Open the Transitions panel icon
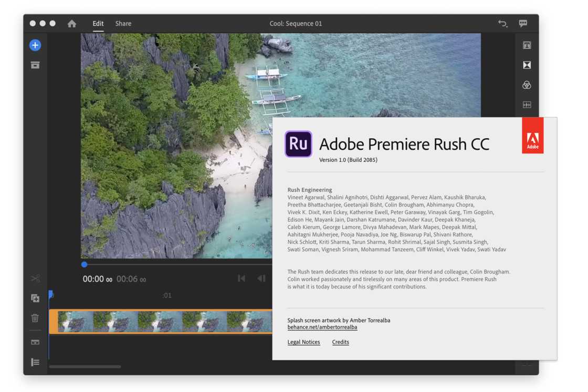Image resolution: width=588 pixels, height=392 pixels. click(527, 65)
